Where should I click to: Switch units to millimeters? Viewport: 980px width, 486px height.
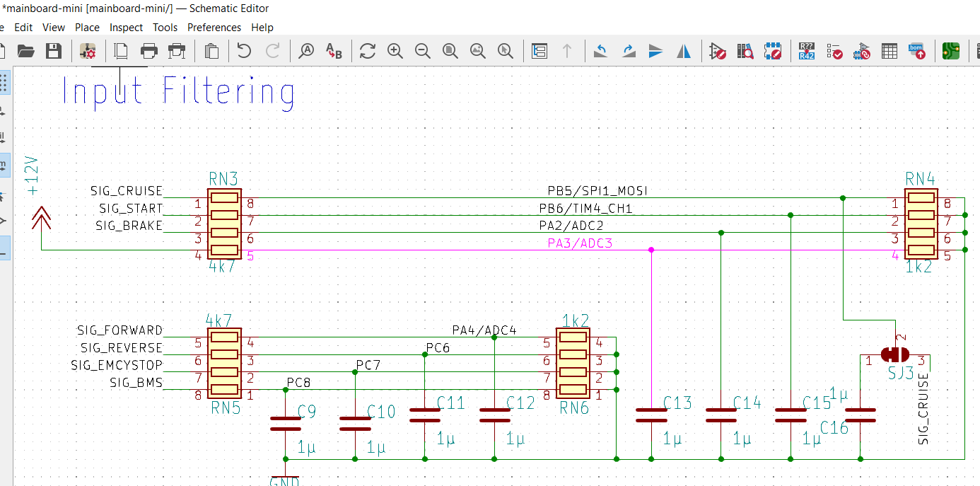point(4,165)
